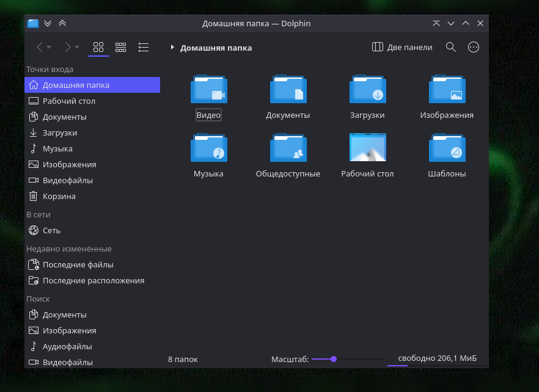539x392 pixels.
Task: Open Последние файлы recent files
Action: point(92,264)
